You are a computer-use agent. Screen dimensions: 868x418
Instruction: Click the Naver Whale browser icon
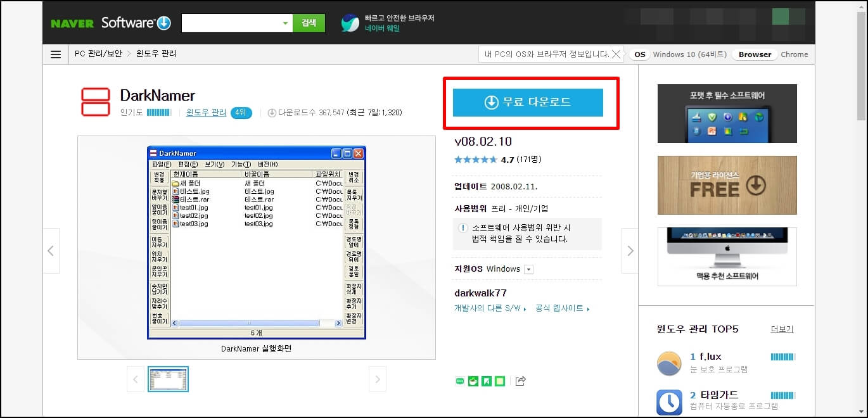pyautogui.click(x=350, y=23)
